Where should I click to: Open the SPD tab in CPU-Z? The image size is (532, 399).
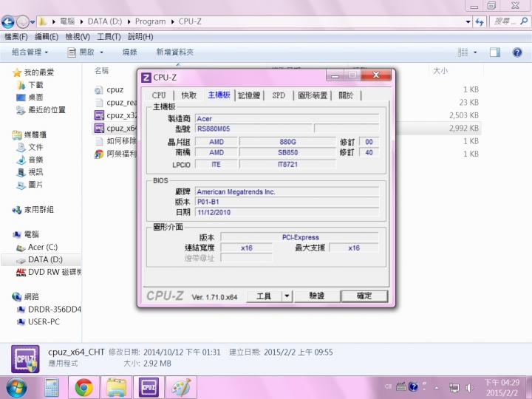pos(279,95)
